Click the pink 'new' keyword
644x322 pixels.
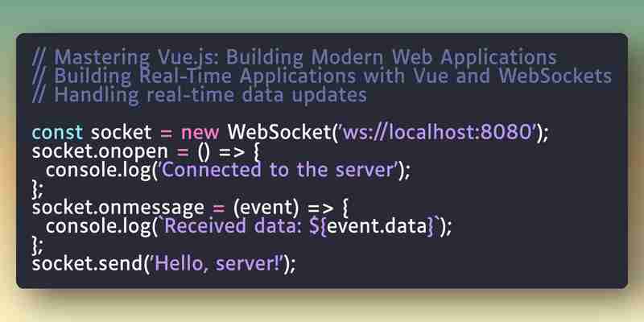tap(200, 133)
